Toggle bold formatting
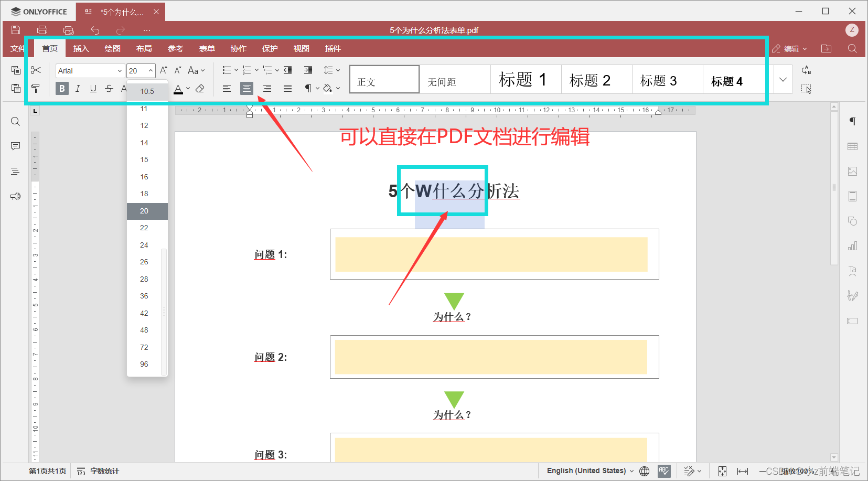 62,89
